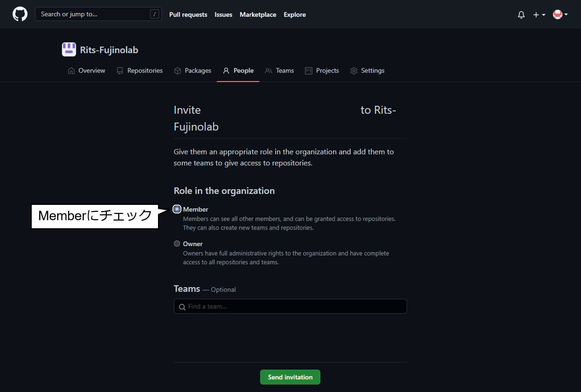This screenshot has height=392, width=581.
Task: Open the Marketplace menu item
Action: point(258,14)
